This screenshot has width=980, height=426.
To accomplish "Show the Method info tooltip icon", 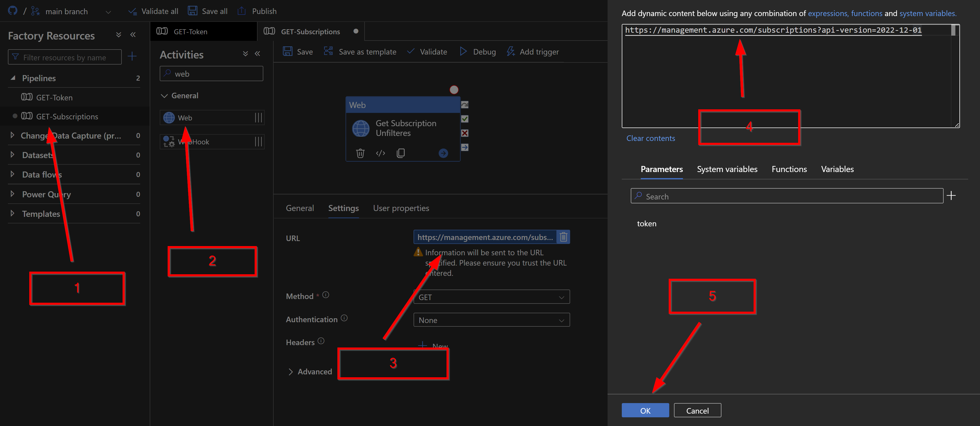I will 326,295.
